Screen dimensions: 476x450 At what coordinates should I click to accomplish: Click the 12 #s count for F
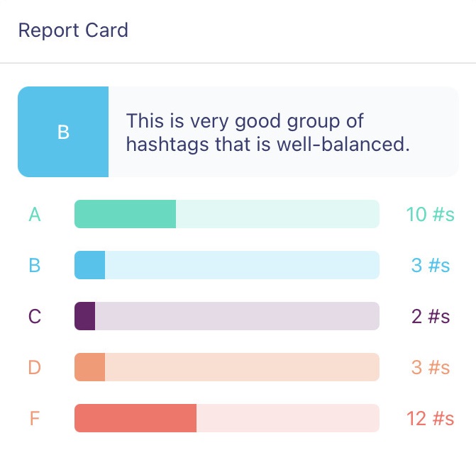click(430, 418)
